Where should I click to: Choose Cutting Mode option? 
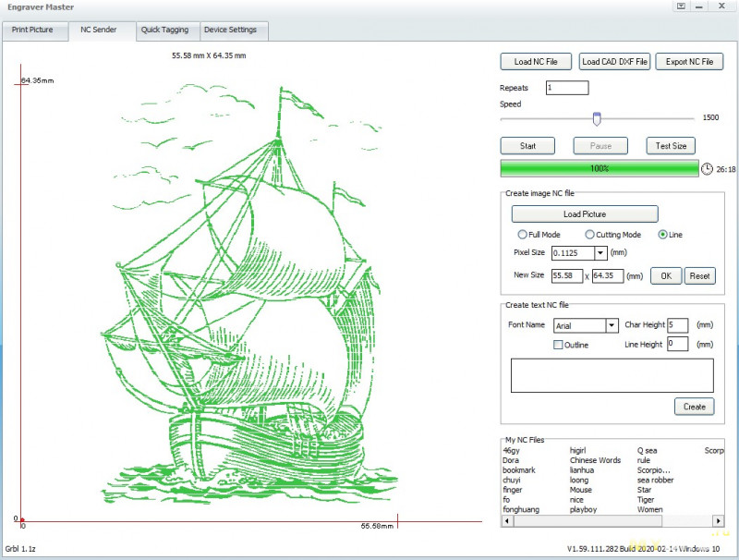click(x=590, y=235)
